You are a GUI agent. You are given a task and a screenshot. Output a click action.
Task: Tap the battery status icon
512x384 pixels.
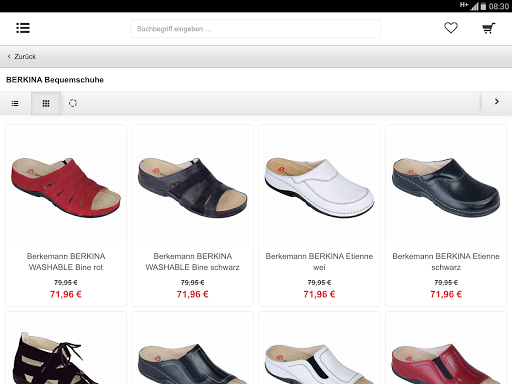[483, 6]
